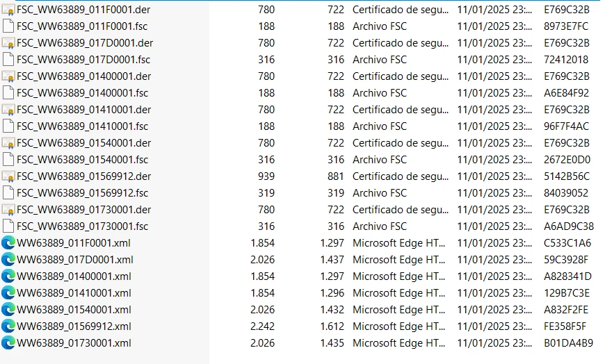Screen dimensions: 612x364
Task: Click size value 2.242
Action: 263,326
